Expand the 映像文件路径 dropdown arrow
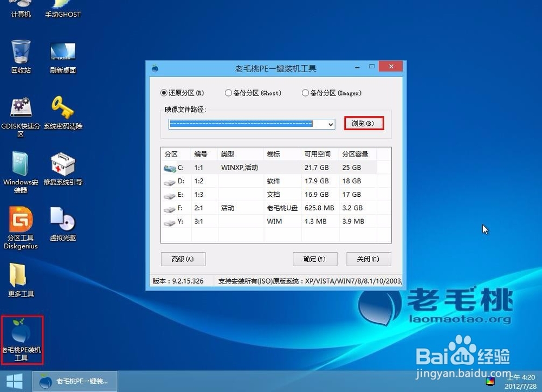 331,124
